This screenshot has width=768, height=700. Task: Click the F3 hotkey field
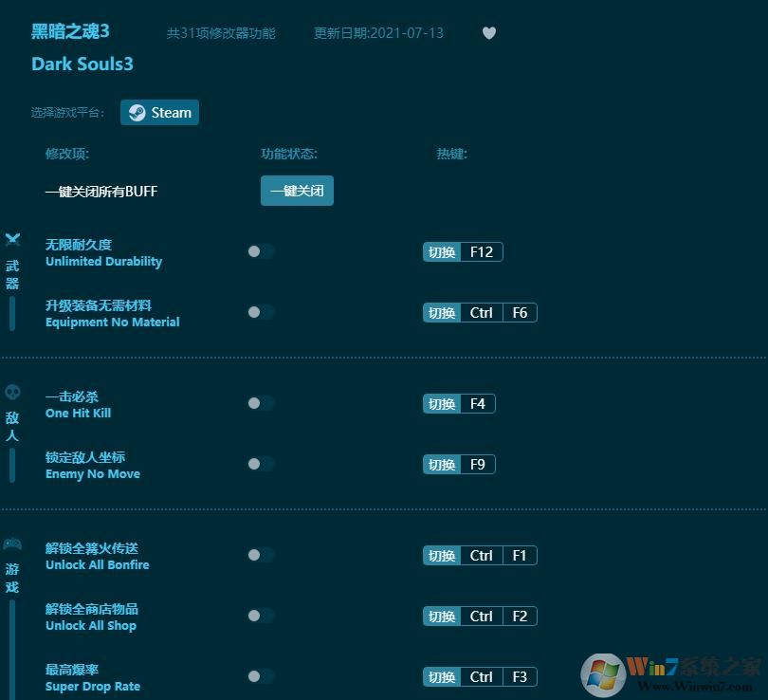[x=520, y=677]
